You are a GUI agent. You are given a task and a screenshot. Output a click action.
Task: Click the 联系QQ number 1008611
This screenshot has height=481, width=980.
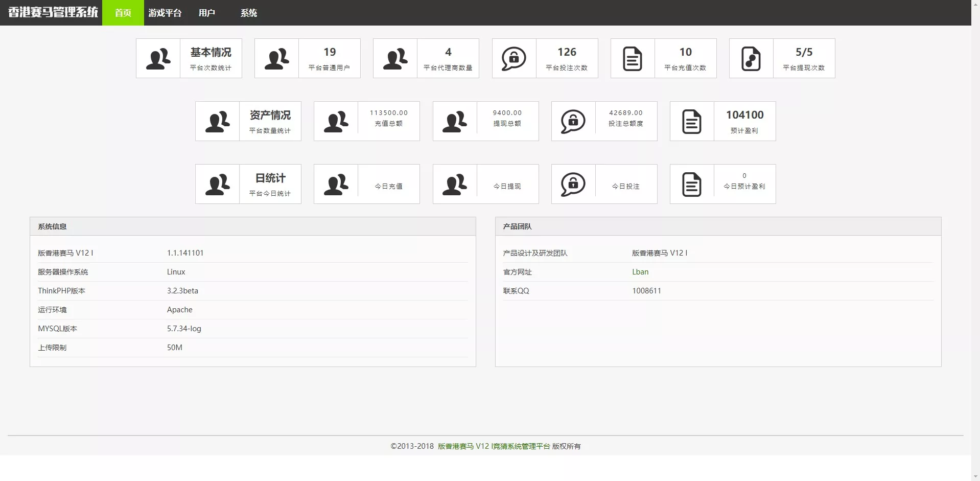coord(647,290)
